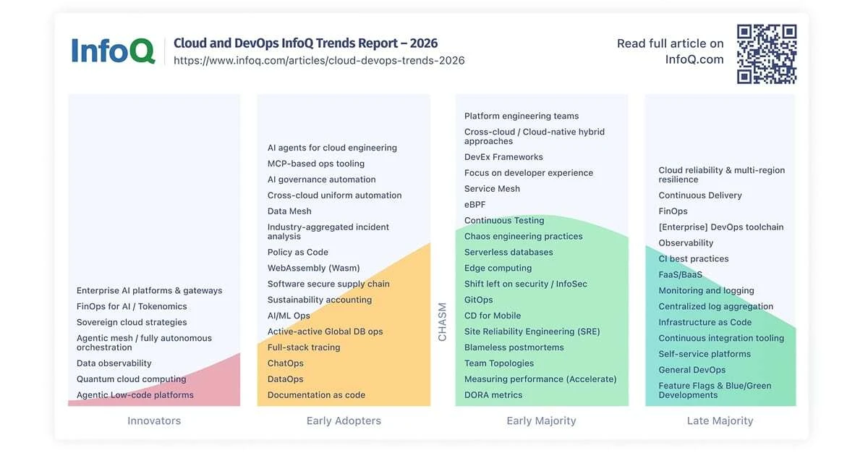The height and width of the screenshot is (456, 868).
Task: Click 'Measuring performance (Accelerate)'
Action: point(540,379)
